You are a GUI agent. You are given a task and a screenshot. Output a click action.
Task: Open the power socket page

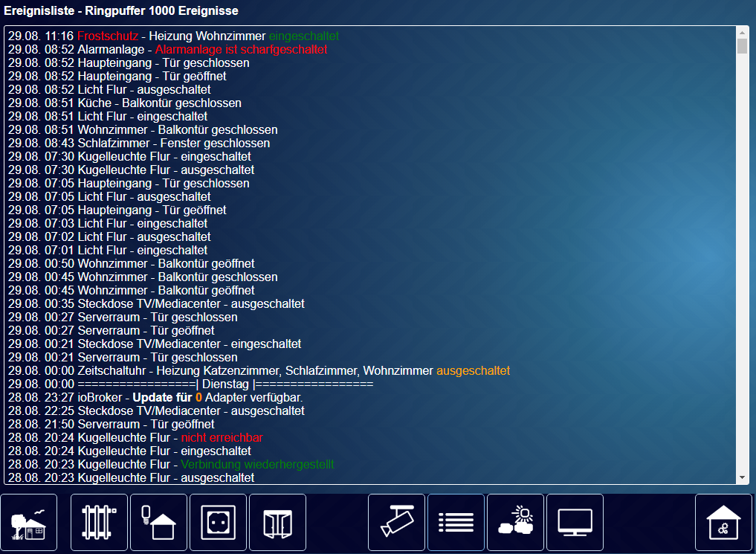[x=218, y=522]
